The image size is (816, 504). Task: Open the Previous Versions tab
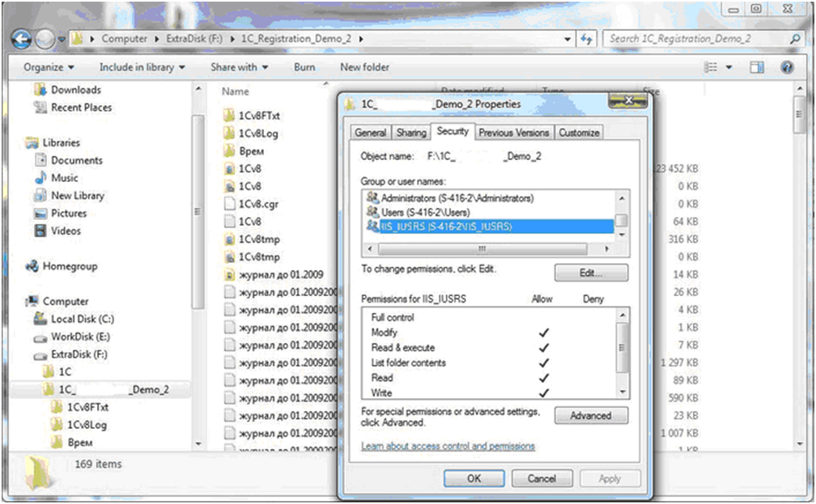coord(513,133)
